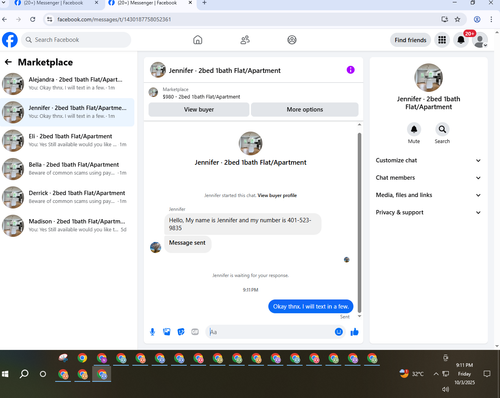Click the chat scrollbar up arrow
This screenshot has height=398, width=500.
(359, 125)
